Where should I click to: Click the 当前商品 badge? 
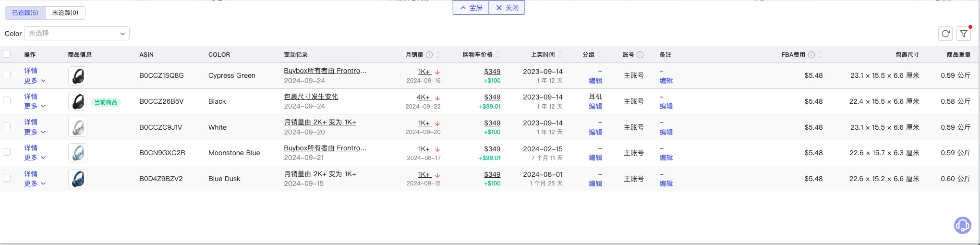106,102
